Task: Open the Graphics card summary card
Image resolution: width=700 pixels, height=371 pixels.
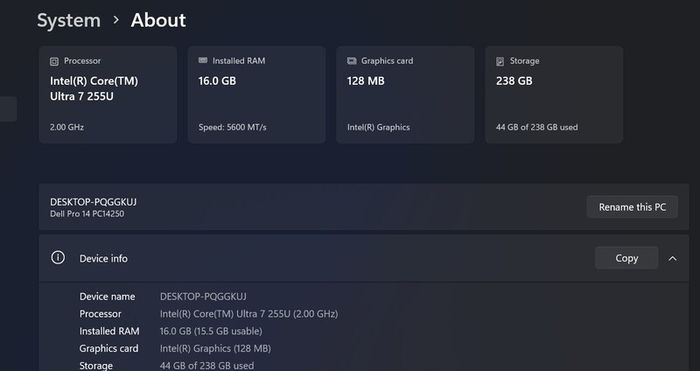Action: 405,95
